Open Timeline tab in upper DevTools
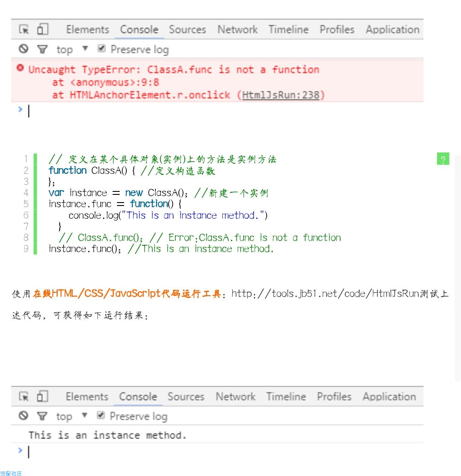The width and height of the screenshot is (461, 476). 289,29
